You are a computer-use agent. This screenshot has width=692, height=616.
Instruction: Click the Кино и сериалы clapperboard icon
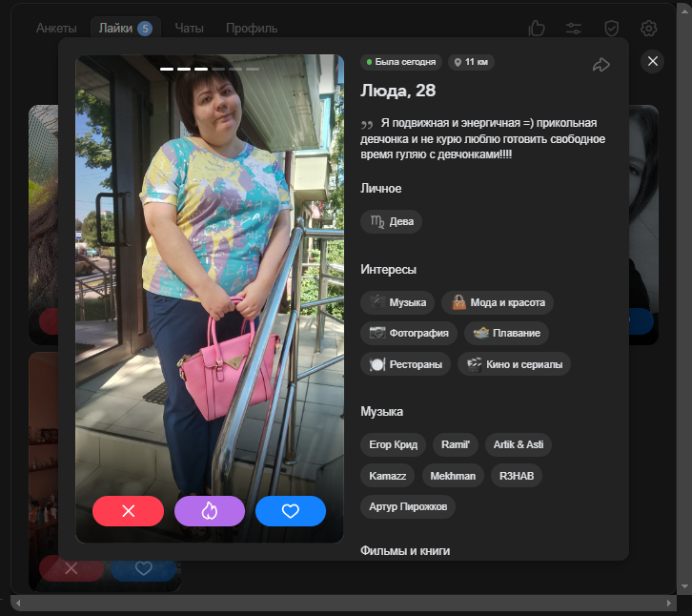[474, 364]
